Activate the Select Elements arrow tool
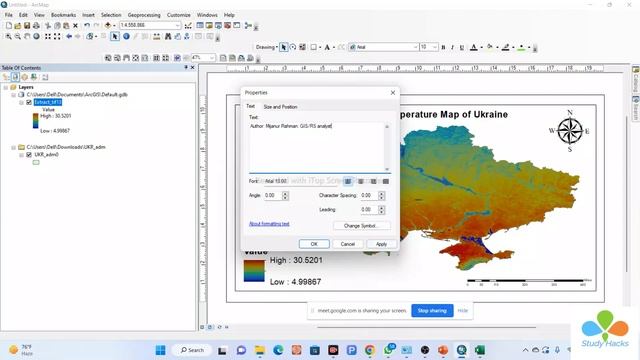The width and height of the screenshot is (640, 360). 115,36
